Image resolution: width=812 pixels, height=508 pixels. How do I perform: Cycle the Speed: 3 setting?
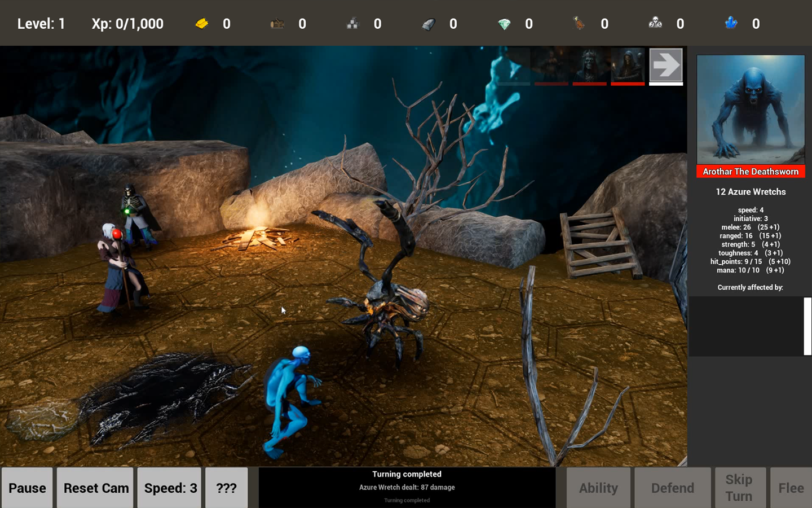[x=169, y=488]
